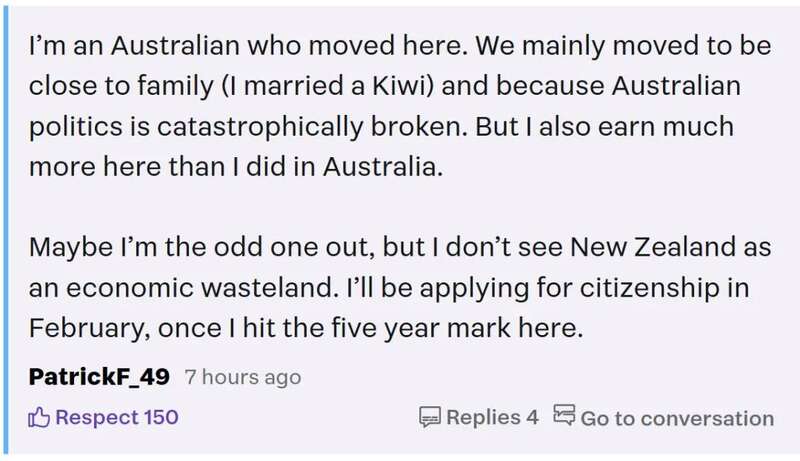This screenshot has width=800, height=461.
Task: Open the 'Replies' text label
Action: click(484, 417)
